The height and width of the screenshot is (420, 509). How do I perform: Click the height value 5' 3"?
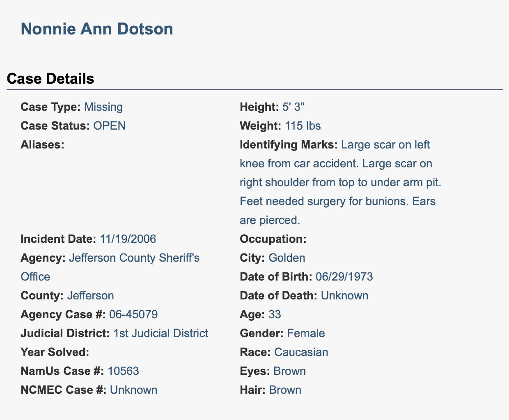point(293,107)
